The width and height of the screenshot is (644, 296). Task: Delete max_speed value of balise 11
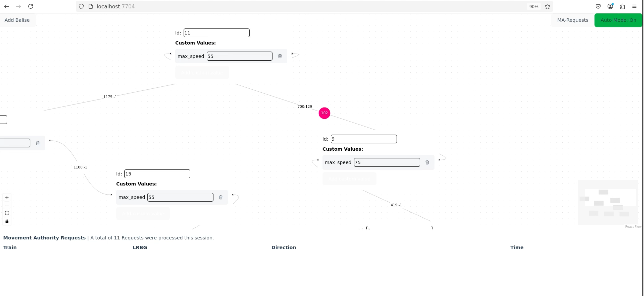click(x=280, y=56)
